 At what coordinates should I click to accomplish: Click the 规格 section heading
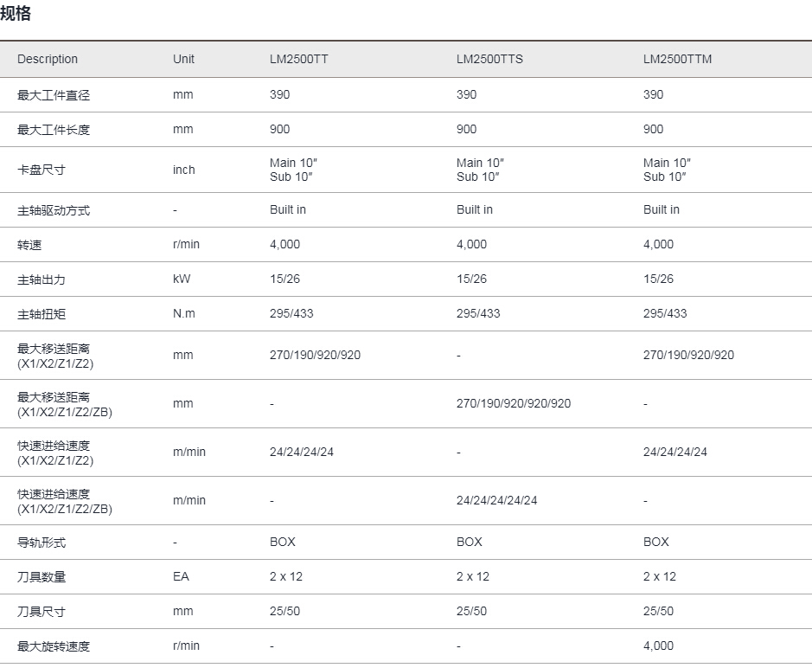[x=16, y=13]
